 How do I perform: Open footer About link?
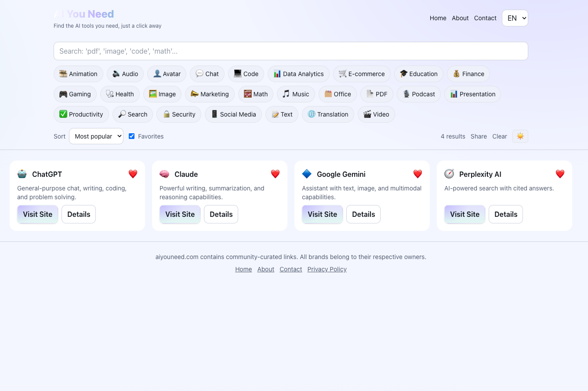point(266,269)
